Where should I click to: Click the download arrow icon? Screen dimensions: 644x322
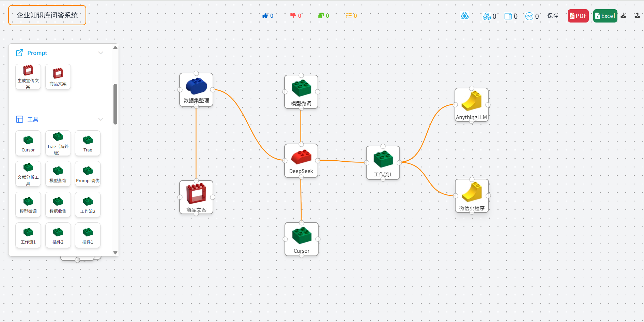pos(623,15)
